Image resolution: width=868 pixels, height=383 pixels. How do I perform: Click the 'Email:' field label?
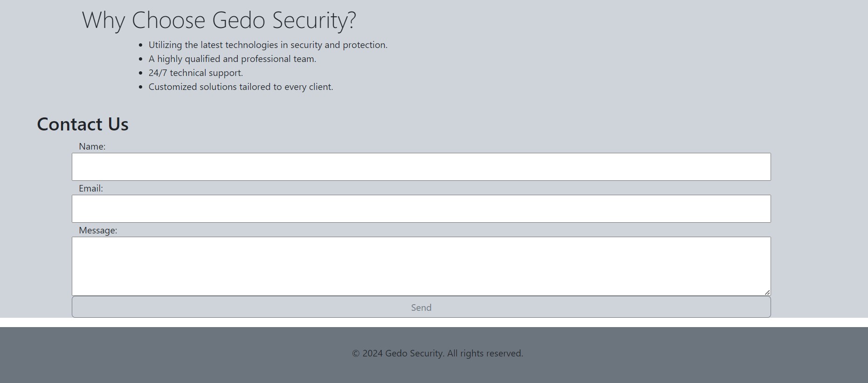click(x=91, y=188)
